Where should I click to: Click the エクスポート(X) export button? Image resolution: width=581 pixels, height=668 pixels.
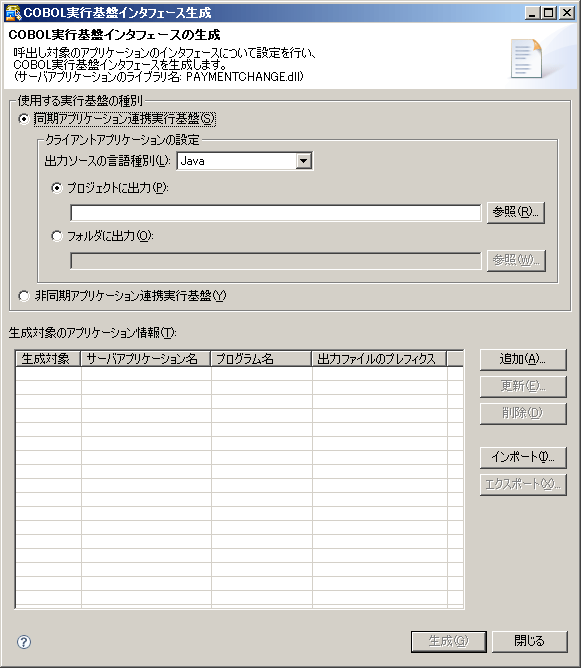click(523, 484)
